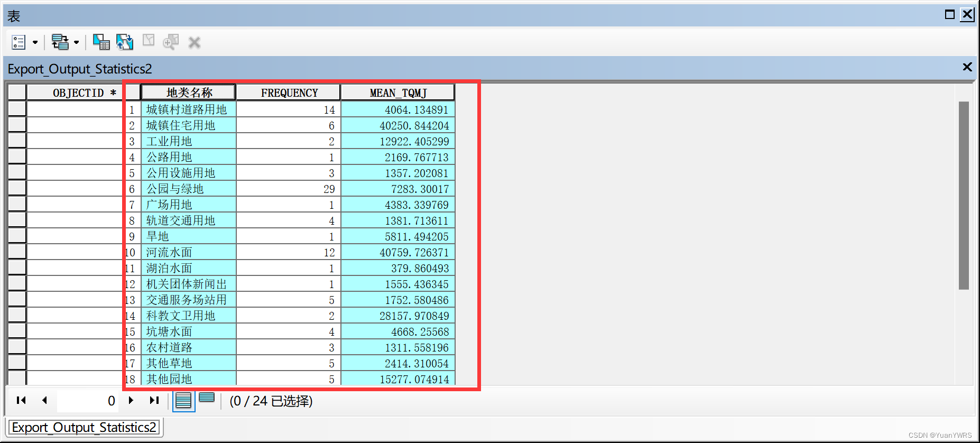This screenshot has height=443, width=980.
Task: Jump to the last record
Action: (x=154, y=400)
